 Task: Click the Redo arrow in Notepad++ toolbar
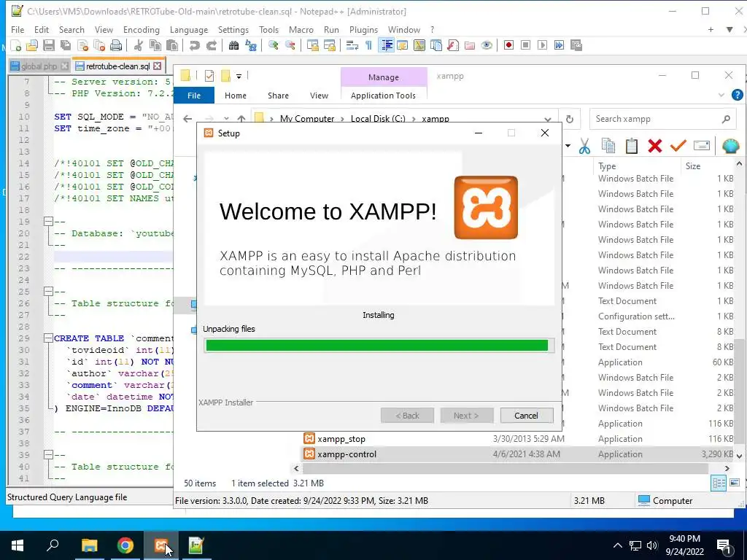pyautogui.click(x=211, y=45)
